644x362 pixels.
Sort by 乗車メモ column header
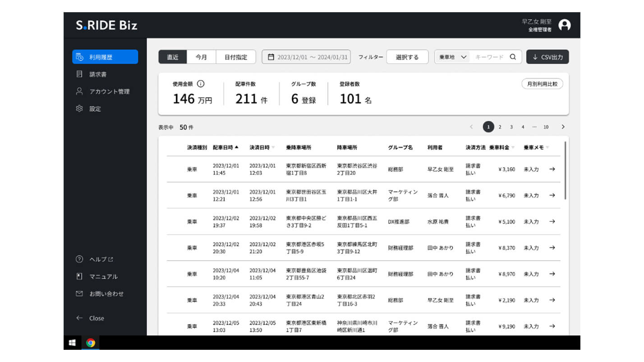pyautogui.click(x=536, y=147)
